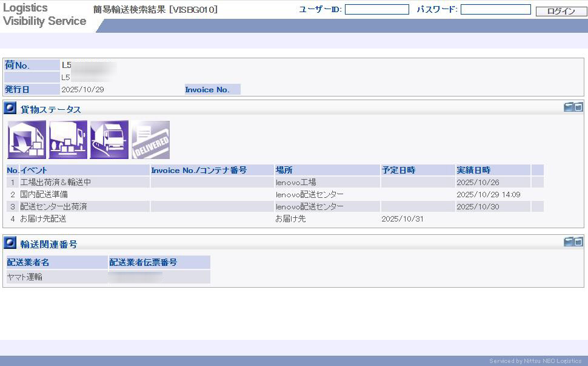
Task: Focus the ユーザーID input field
Action: tap(376, 10)
